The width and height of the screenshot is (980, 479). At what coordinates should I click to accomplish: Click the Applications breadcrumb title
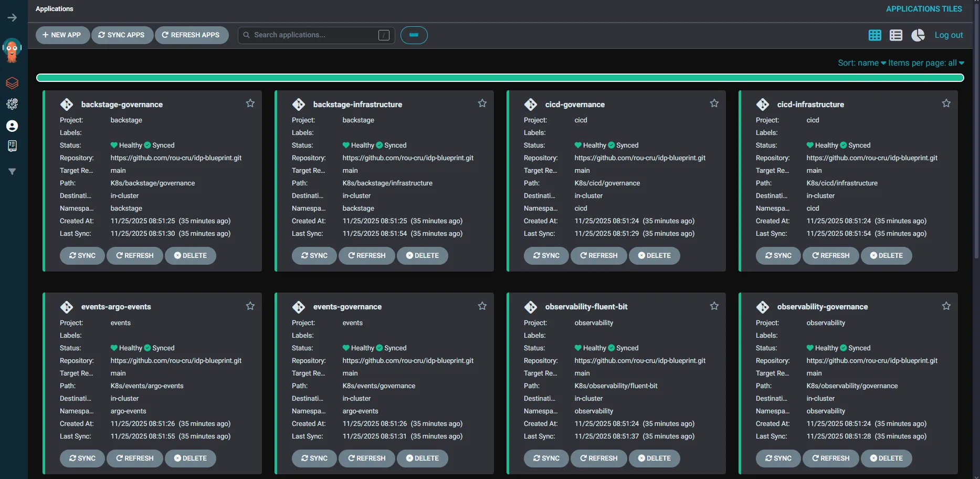pyautogui.click(x=55, y=9)
